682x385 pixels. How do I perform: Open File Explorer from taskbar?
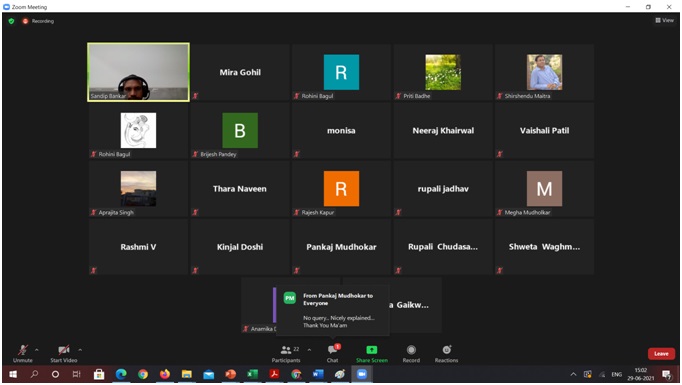[x=187, y=374]
